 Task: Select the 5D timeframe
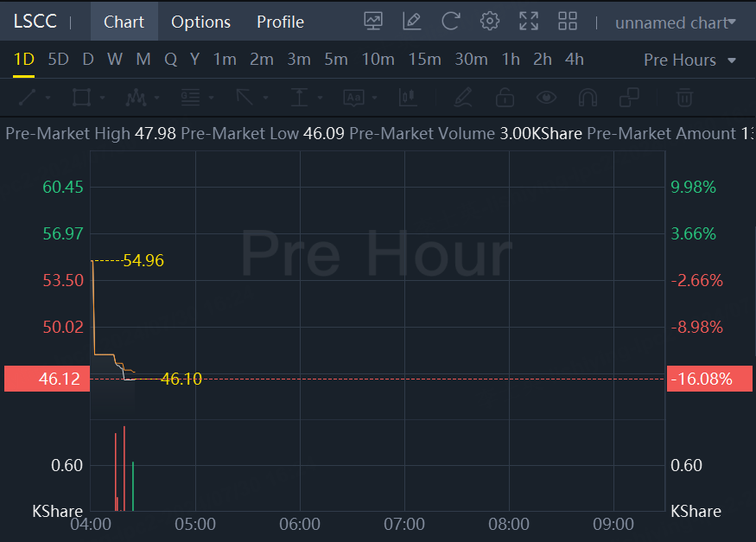pyautogui.click(x=58, y=60)
